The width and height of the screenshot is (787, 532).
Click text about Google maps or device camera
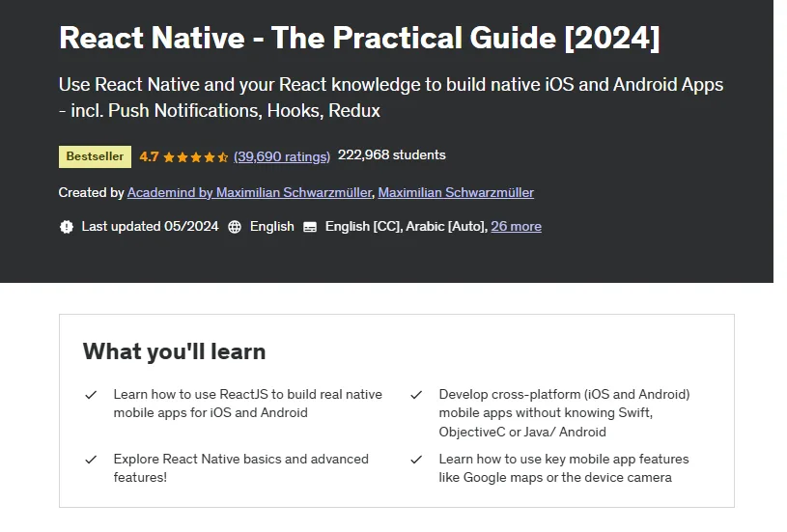pos(555,477)
